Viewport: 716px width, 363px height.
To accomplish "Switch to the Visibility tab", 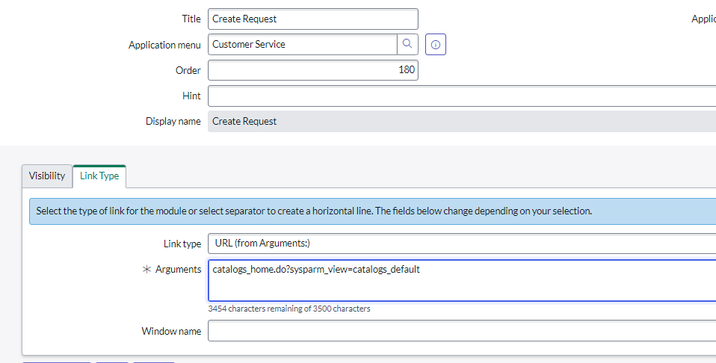I will point(47,176).
